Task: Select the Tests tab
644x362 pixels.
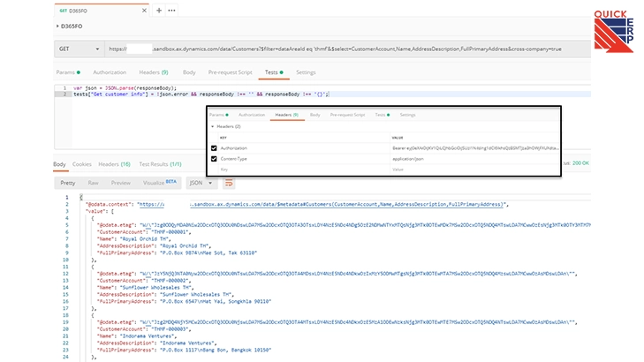Action: [x=274, y=72]
